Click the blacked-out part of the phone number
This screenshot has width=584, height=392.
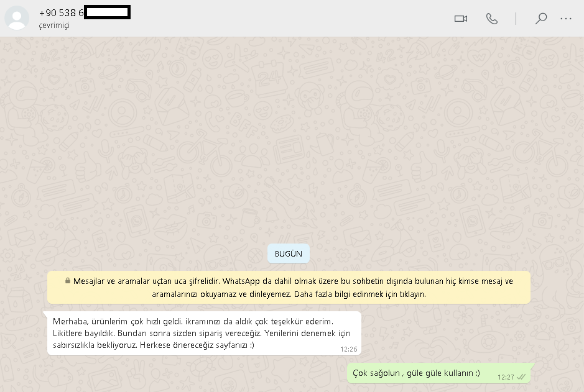[107, 12]
